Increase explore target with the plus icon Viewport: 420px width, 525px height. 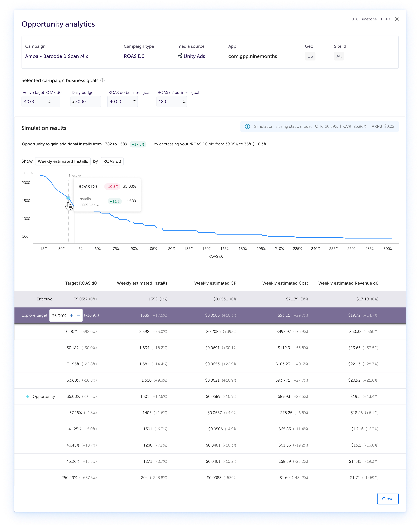[71, 316]
